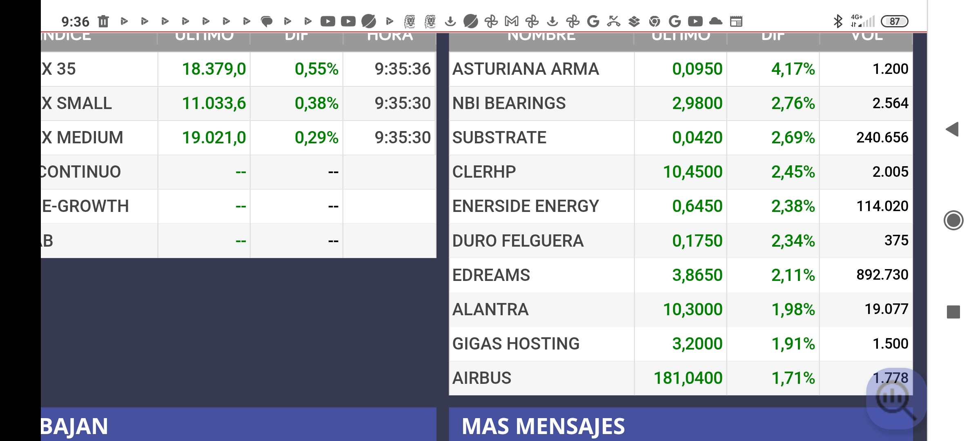Tap the Android back navigation button
The width and height of the screenshot is (980, 441).
[952, 129]
